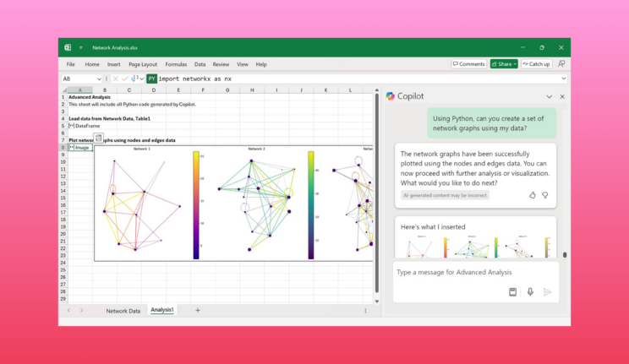629x364 pixels.
Task: Click the user message about network graphs
Action: pyautogui.click(x=492, y=123)
